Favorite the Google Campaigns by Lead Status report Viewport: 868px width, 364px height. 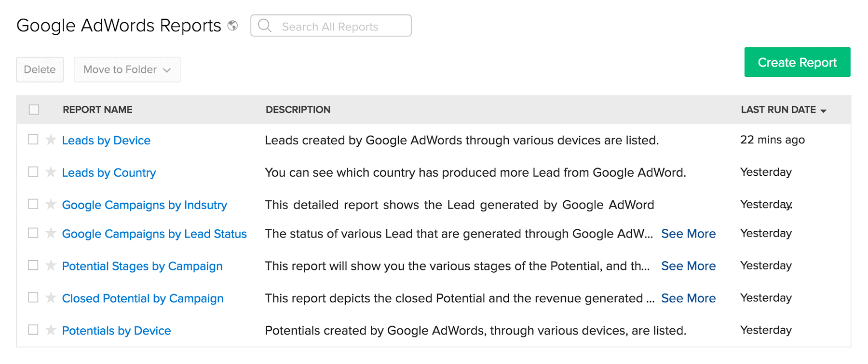(51, 234)
